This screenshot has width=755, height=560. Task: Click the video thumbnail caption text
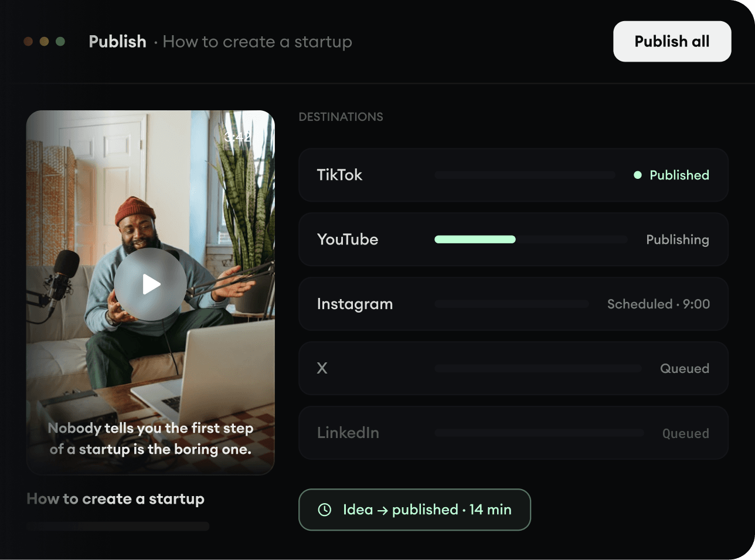pyautogui.click(x=151, y=439)
